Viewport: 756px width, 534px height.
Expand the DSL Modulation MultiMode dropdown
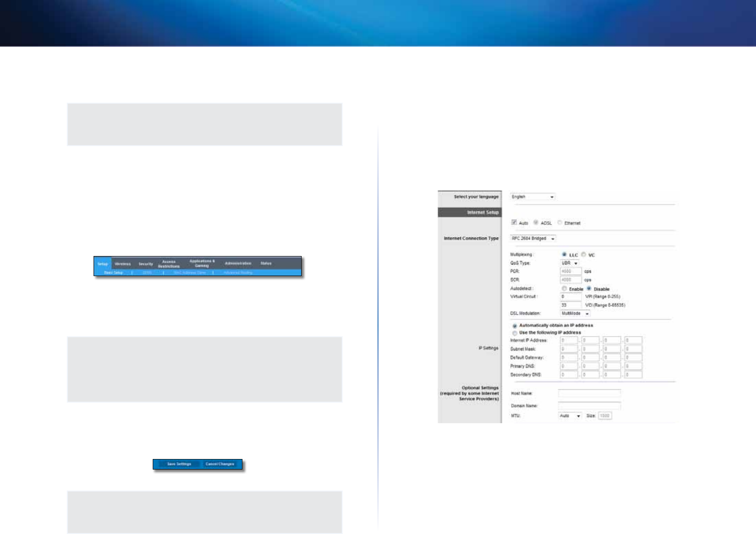[x=575, y=314]
